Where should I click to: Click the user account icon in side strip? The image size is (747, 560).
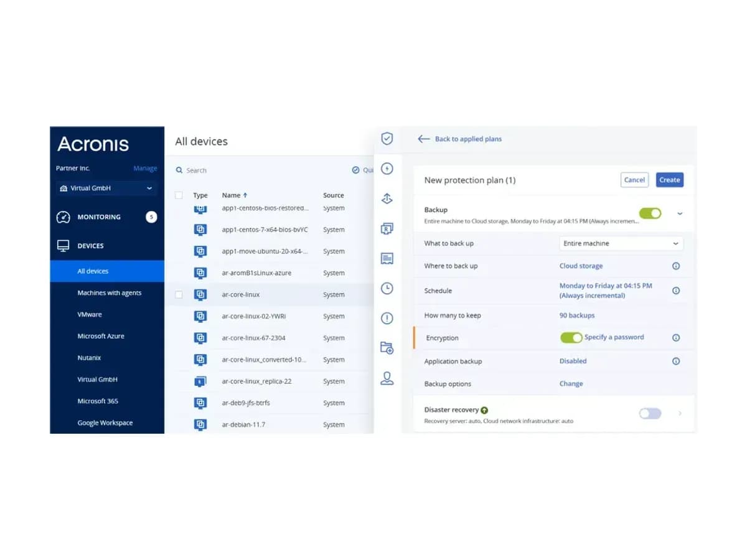tap(387, 378)
